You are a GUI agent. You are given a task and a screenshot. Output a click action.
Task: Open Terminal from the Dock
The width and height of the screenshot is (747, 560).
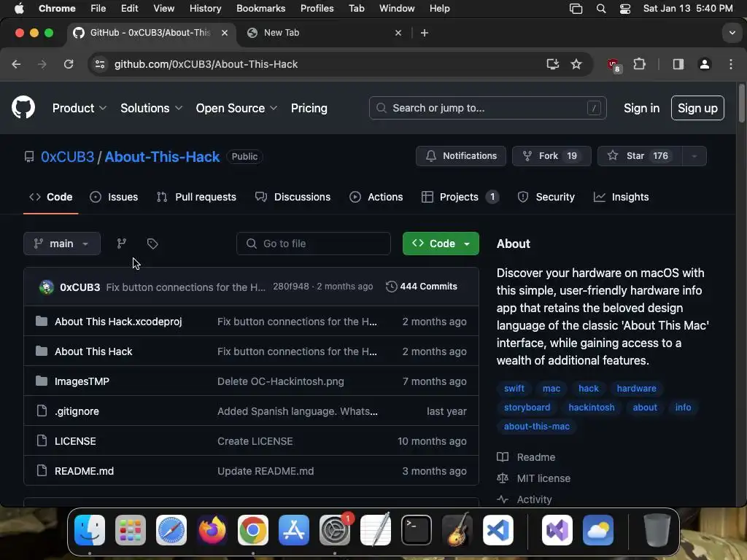click(x=417, y=530)
